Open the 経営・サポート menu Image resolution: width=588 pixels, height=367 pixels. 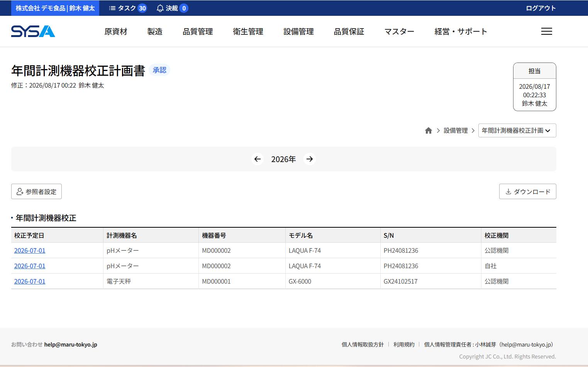tap(461, 32)
